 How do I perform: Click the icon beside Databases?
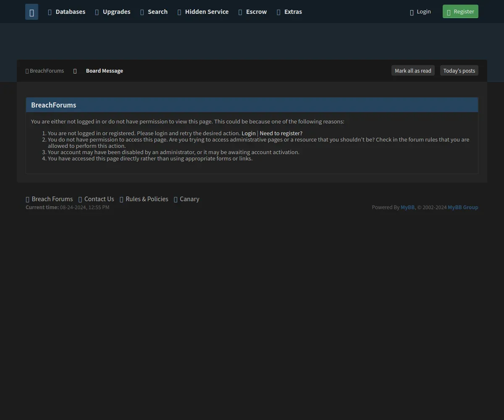tap(50, 12)
